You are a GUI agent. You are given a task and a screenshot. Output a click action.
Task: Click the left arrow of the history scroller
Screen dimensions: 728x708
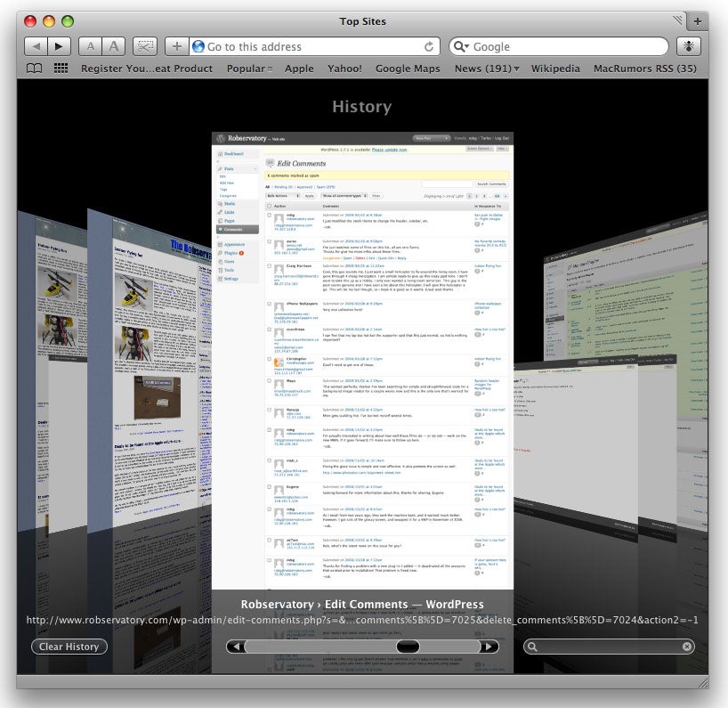coord(236,647)
